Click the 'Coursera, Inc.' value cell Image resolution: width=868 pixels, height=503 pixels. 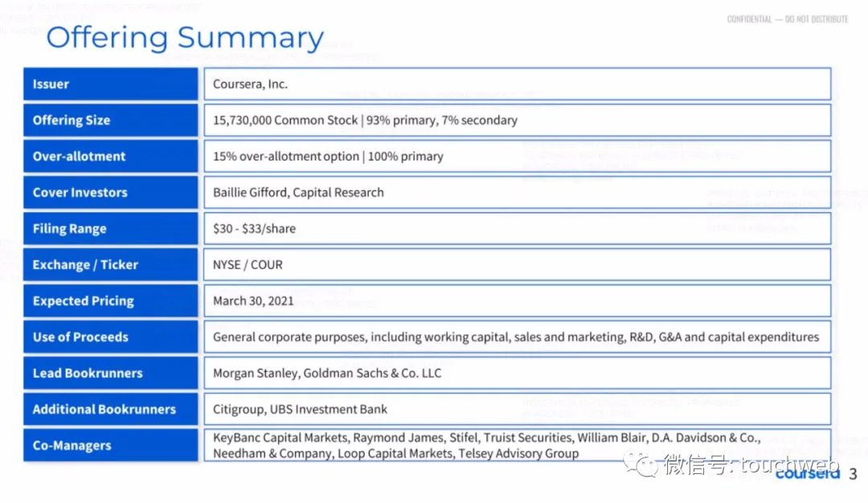(518, 84)
